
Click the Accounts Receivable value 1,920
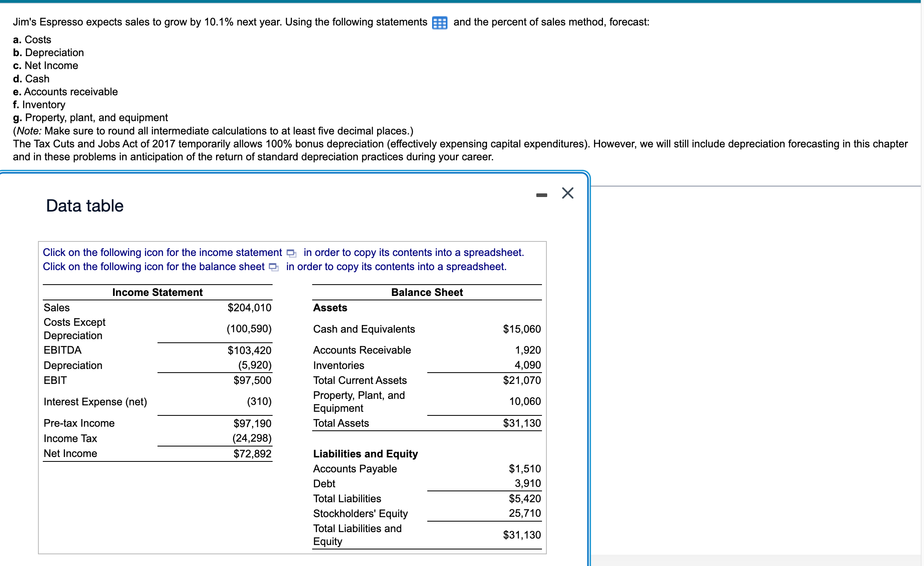pyautogui.click(x=527, y=350)
